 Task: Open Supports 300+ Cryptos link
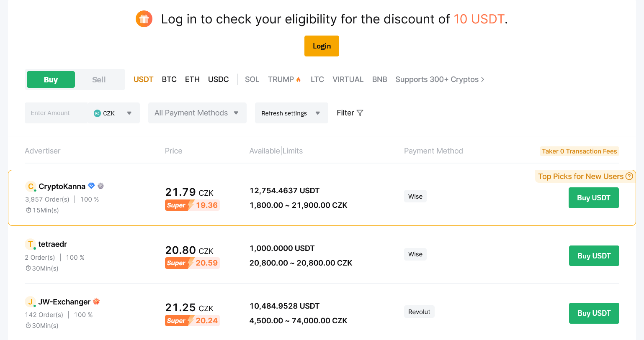coord(440,79)
